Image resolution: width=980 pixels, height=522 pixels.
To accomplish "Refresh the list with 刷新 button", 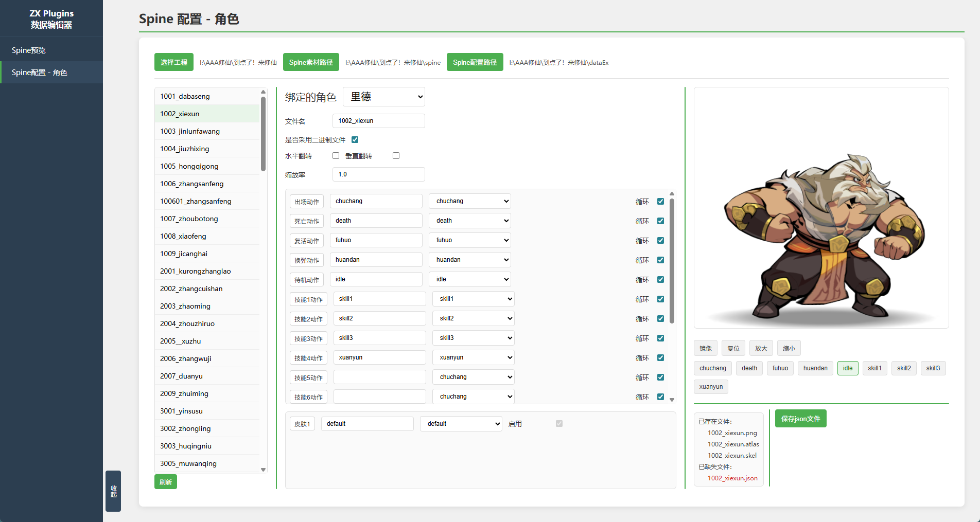I will pos(166,482).
